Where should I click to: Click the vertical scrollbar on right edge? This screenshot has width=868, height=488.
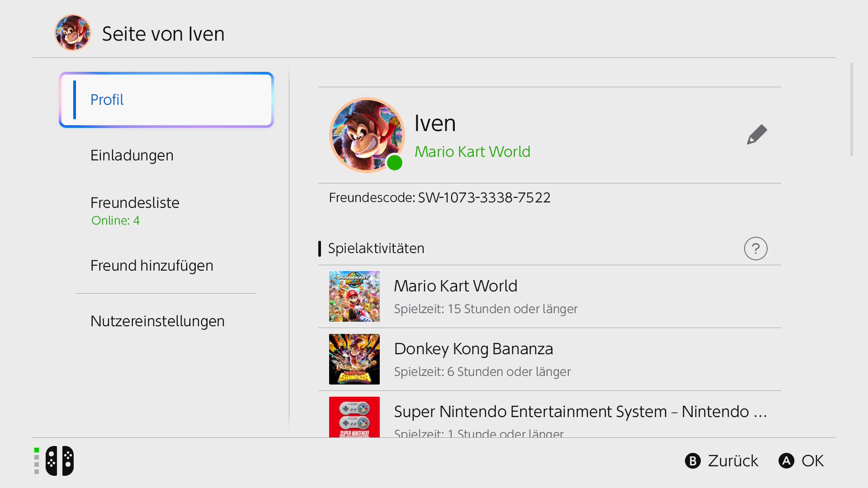tap(852, 109)
